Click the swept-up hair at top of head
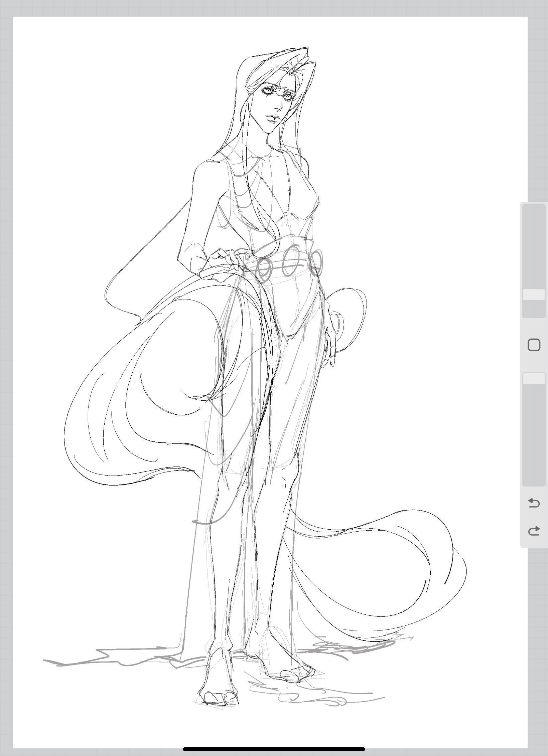This screenshot has height=756, width=548. pyautogui.click(x=284, y=62)
